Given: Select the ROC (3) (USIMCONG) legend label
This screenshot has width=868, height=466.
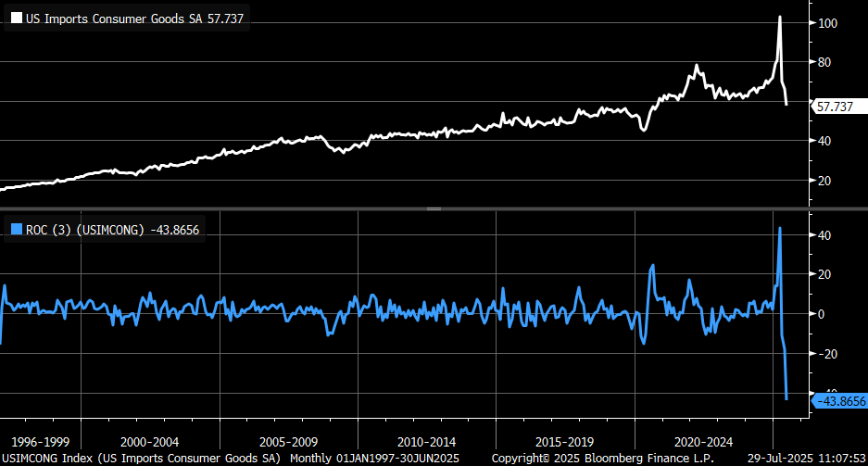Looking at the screenshot, I should point(112,230).
